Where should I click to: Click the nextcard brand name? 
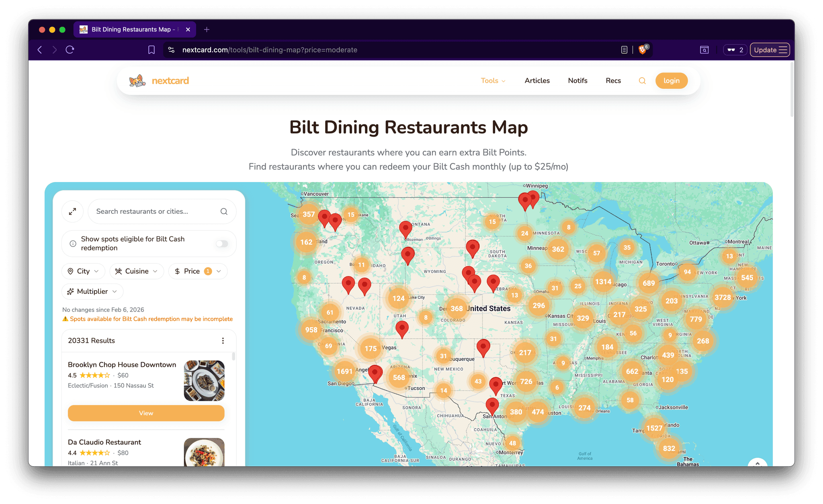pyautogui.click(x=170, y=81)
